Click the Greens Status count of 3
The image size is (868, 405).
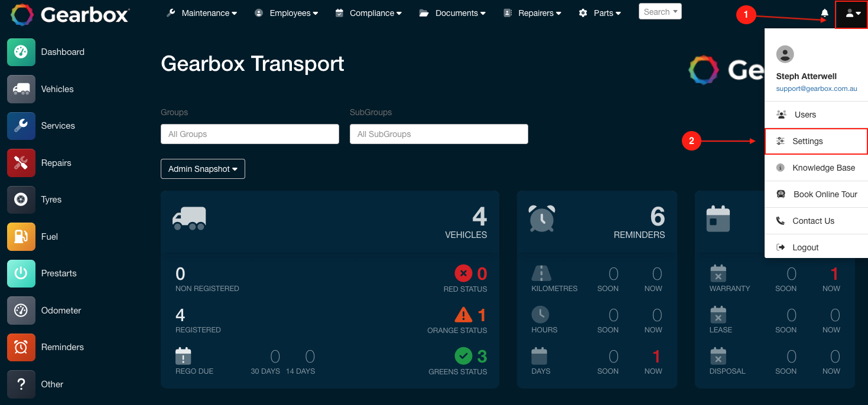pos(482,356)
